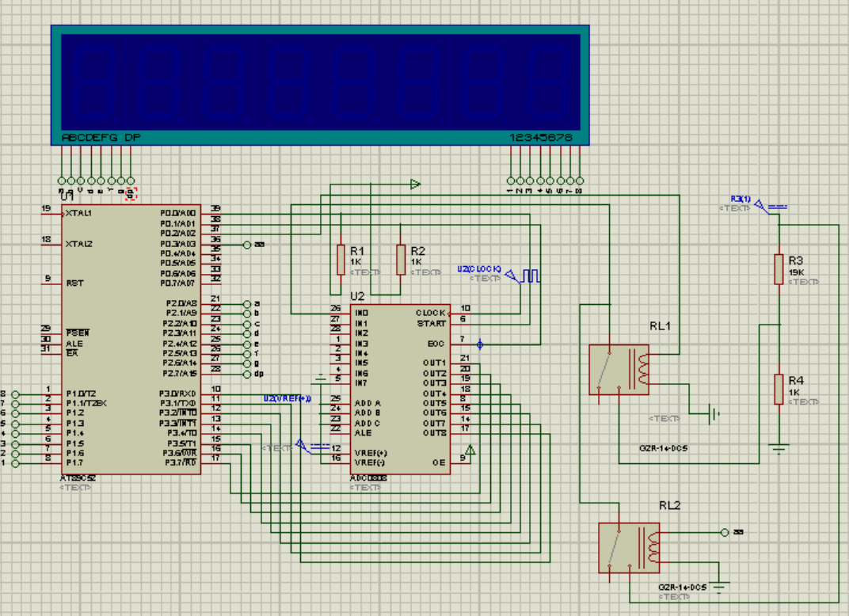Select relay RL1 component
849x616 pixels.
[619, 370]
